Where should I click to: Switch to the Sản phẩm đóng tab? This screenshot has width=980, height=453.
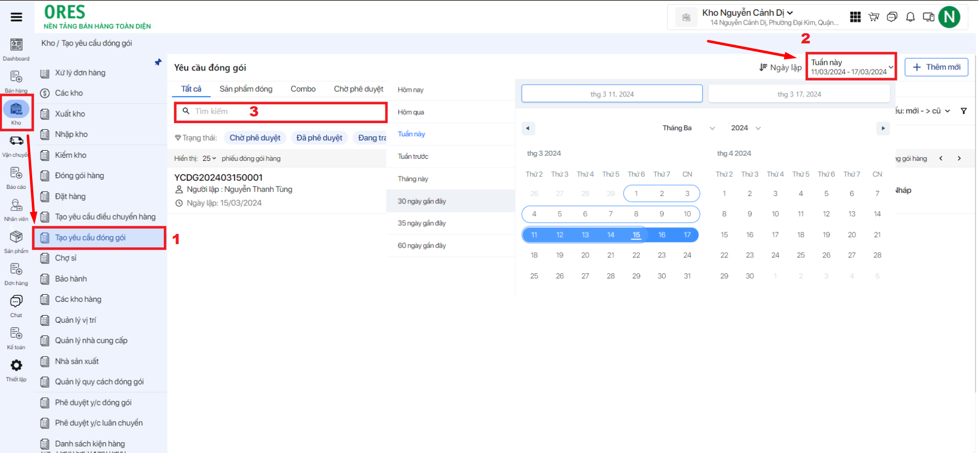click(246, 89)
